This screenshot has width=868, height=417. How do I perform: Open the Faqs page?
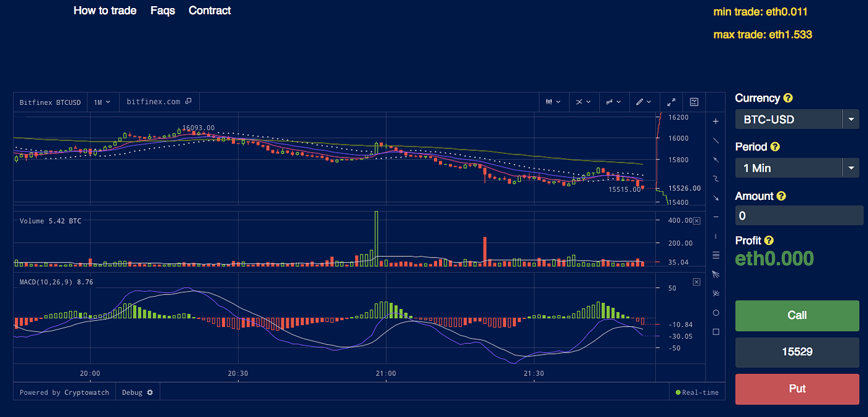point(163,11)
